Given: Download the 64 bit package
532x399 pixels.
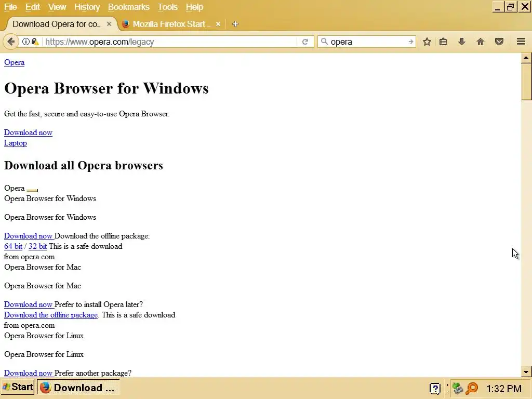Looking at the screenshot, I should click(x=13, y=246).
